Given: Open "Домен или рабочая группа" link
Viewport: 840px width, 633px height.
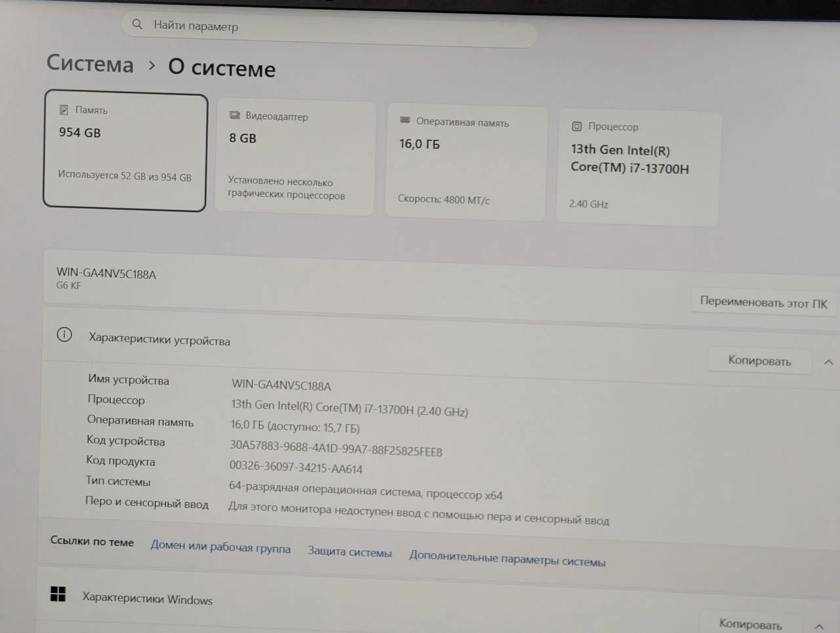Looking at the screenshot, I should (220, 546).
